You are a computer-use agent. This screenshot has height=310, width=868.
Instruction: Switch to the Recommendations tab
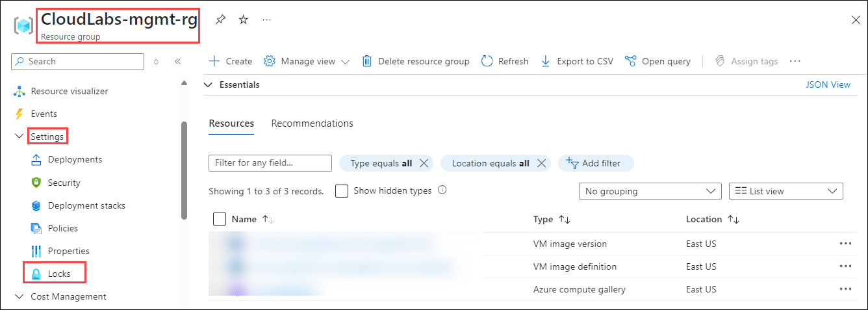[312, 123]
